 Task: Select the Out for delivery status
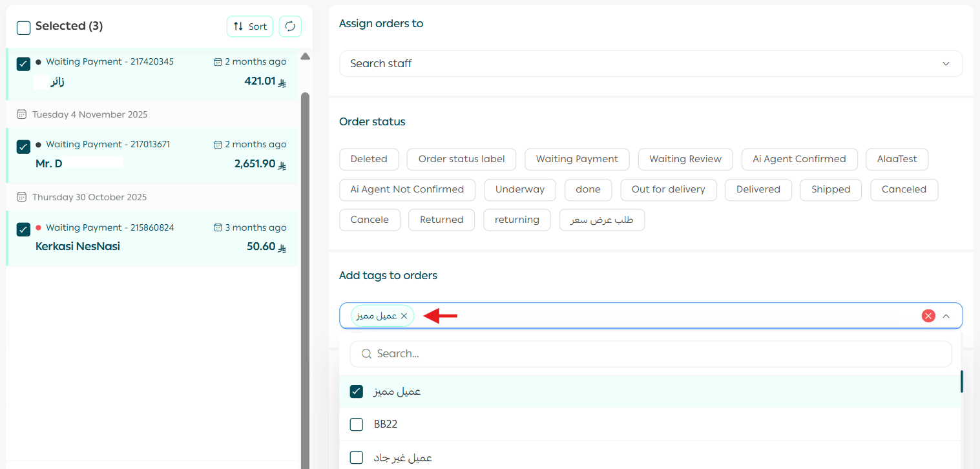tap(668, 189)
